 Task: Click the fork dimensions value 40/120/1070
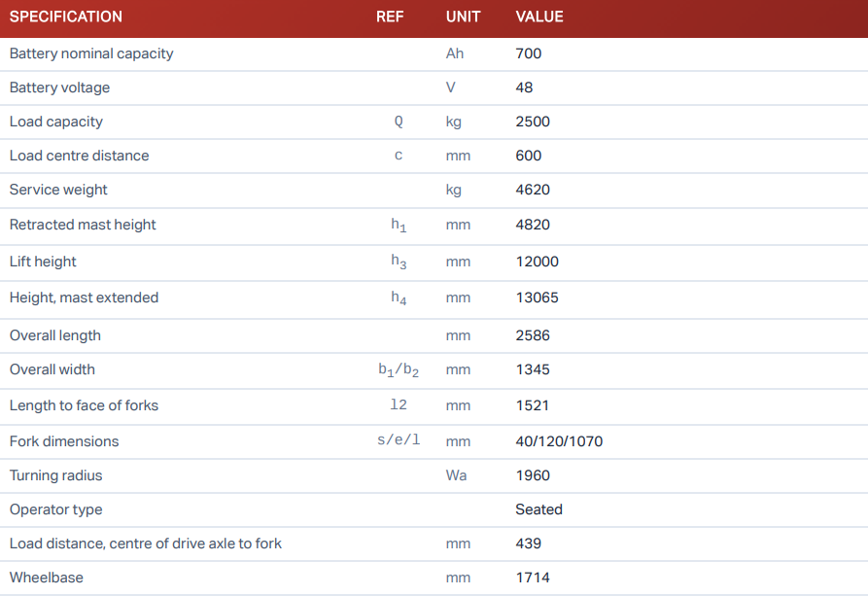[x=559, y=441]
